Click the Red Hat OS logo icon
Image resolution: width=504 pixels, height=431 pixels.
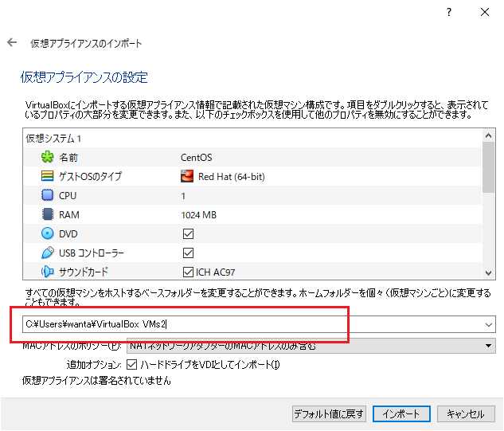click(x=187, y=176)
